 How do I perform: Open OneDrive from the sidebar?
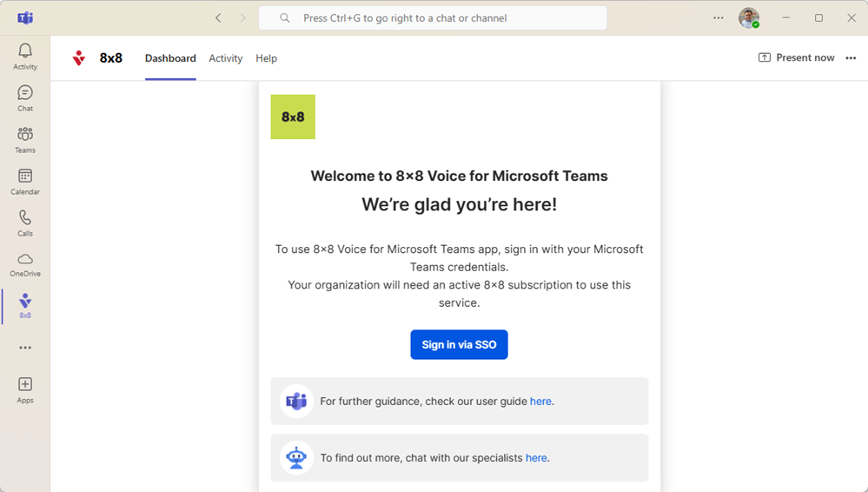pyautogui.click(x=25, y=264)
